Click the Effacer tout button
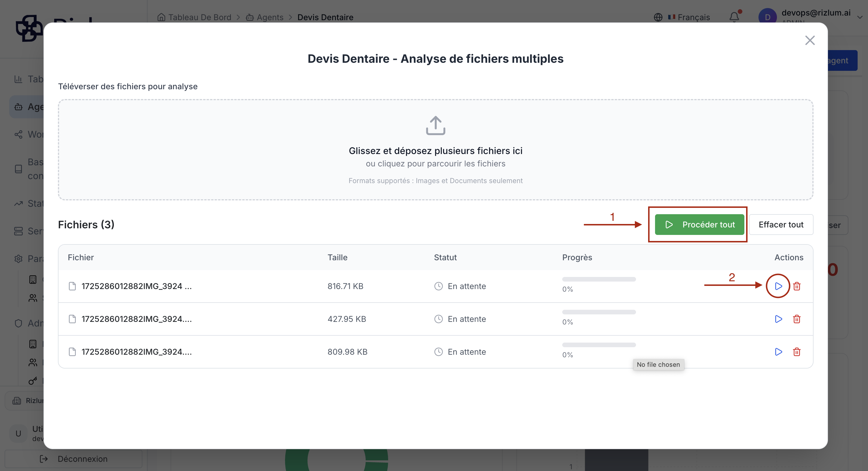868x471 pixels. click(x=781, y=225)
